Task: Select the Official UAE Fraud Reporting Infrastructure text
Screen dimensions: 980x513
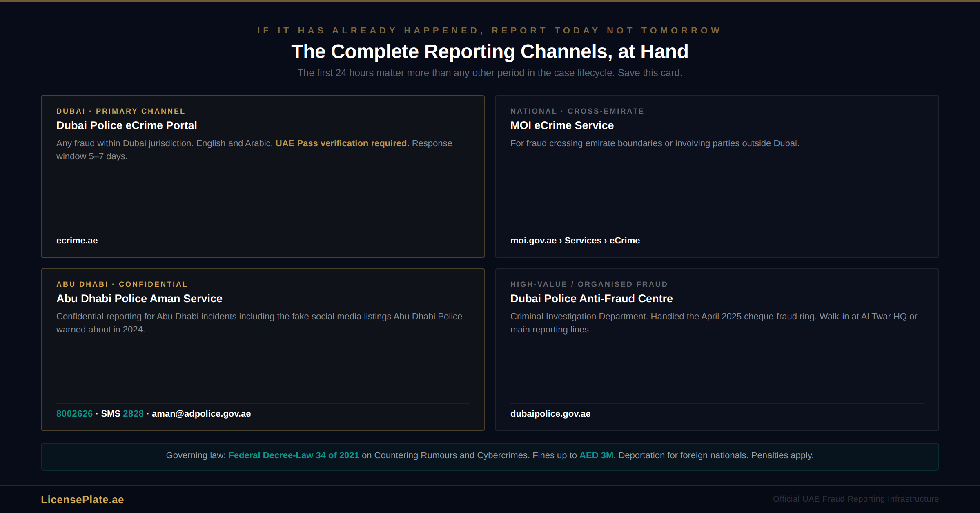Action: click(x=856, y=499)
